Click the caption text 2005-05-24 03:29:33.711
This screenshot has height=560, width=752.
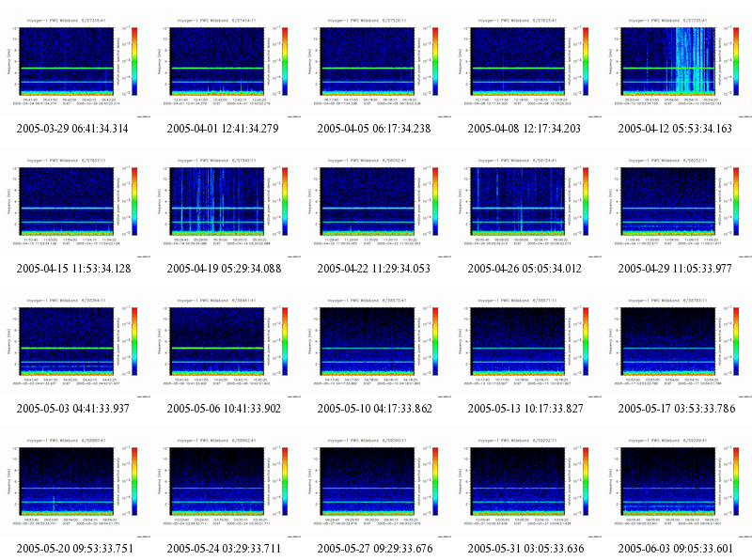click(224, 549)
